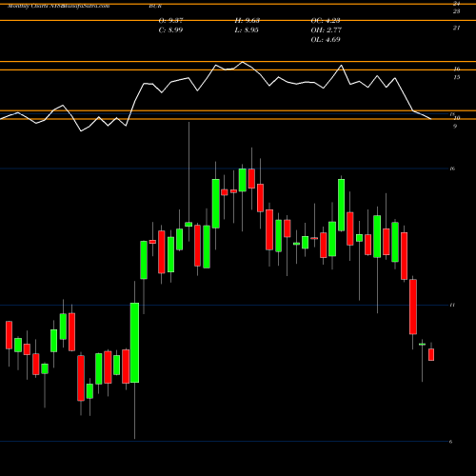Viewport: 476px width, 476px height.
Task: Click the '21' axis label
Action: click(x=456, y=28)
